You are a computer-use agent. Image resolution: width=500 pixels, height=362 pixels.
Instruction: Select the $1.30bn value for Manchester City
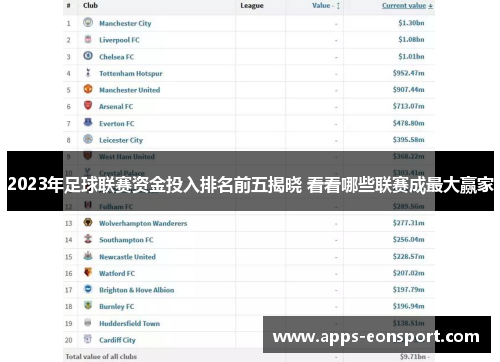click(x=411, y=23)
